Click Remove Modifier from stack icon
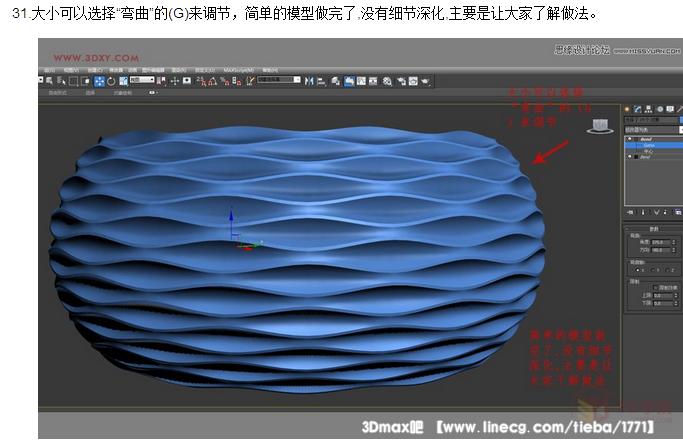 tap(665, 212)
